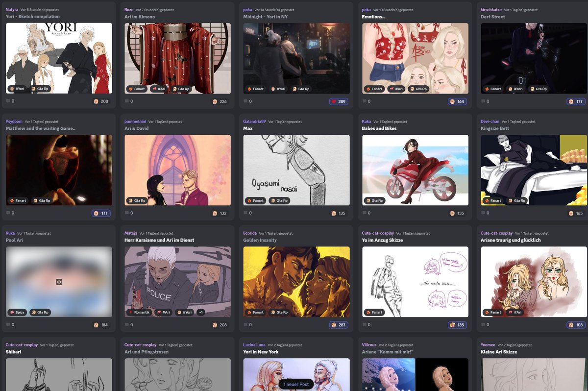Click comment icon under 'Herr Kuraiame und Ari im Dienst'
The width and height of the screenshot is (588, 391).
tap(127, 325)
